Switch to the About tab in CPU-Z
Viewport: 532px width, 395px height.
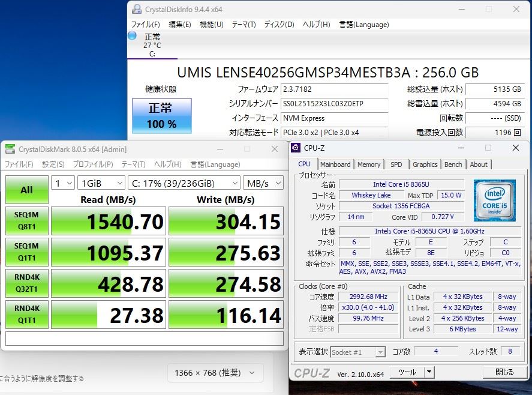pyautogui.click(x=479, y=164)
